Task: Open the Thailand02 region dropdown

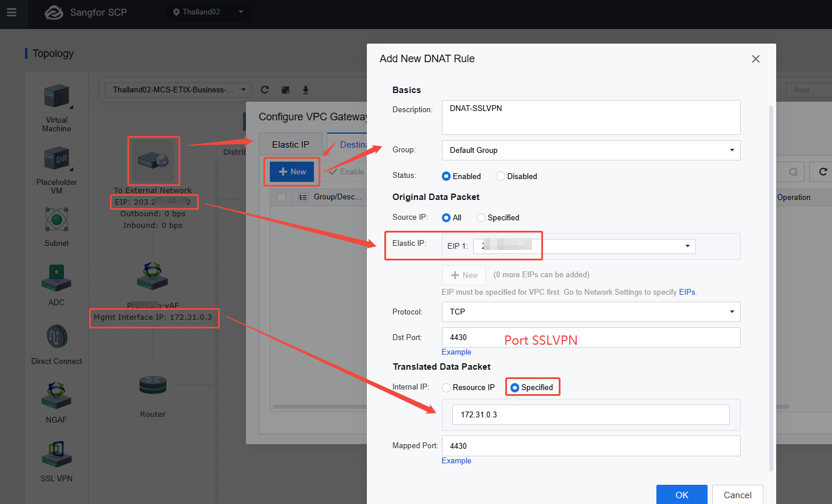Action: pyautogui.click(x=209, y=12)
